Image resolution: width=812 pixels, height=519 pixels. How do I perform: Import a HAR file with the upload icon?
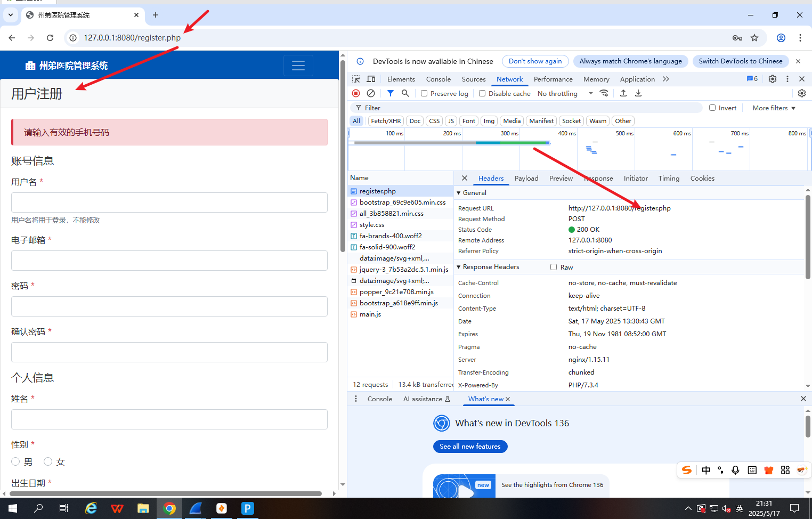[x=623, y=93]
